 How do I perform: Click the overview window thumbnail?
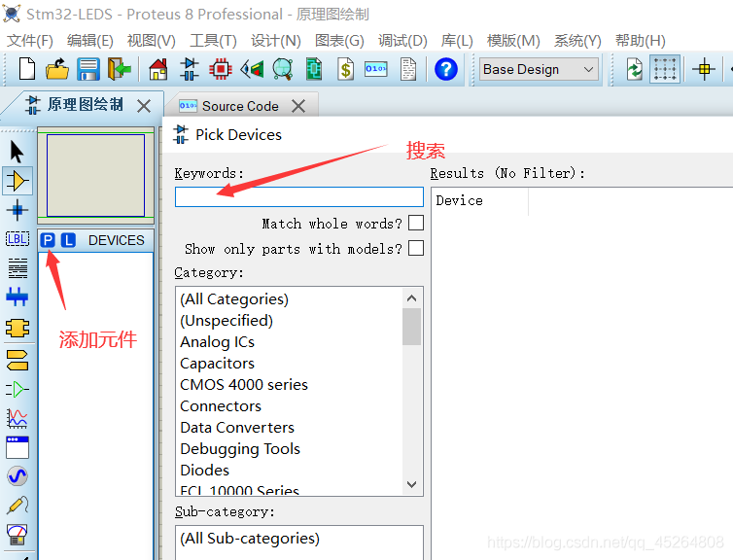pos(96,175)
